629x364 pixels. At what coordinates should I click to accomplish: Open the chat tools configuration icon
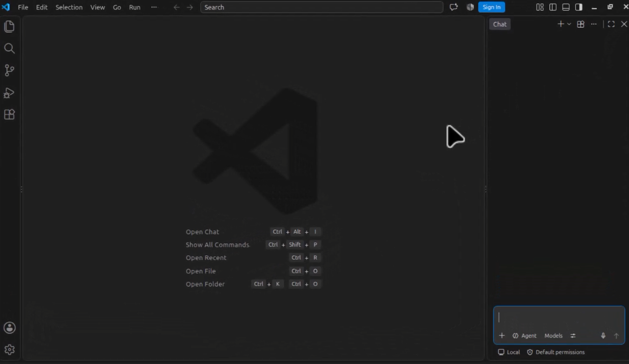point(573,335)
